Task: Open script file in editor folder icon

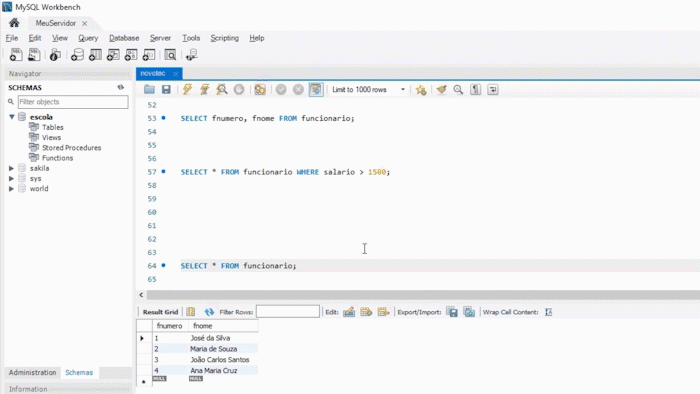Action: coord(149,89)
